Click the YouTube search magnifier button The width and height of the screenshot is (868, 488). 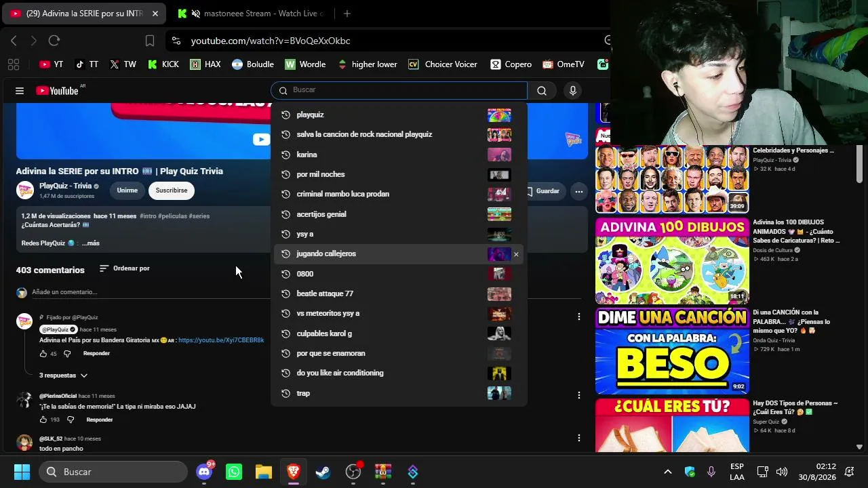[x=542, y=91]
